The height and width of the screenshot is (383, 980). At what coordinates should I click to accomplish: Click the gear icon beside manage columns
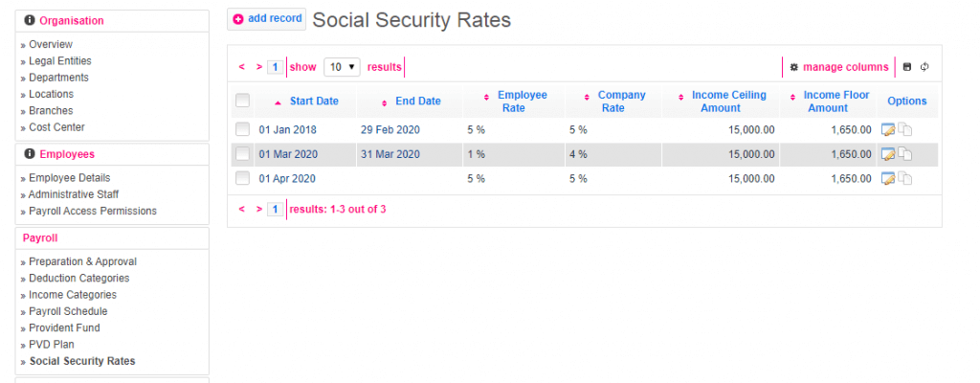click(793, 67)
